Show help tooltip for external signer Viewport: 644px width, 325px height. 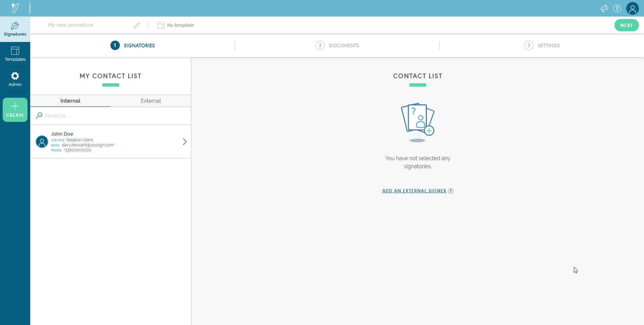(451, 191)
